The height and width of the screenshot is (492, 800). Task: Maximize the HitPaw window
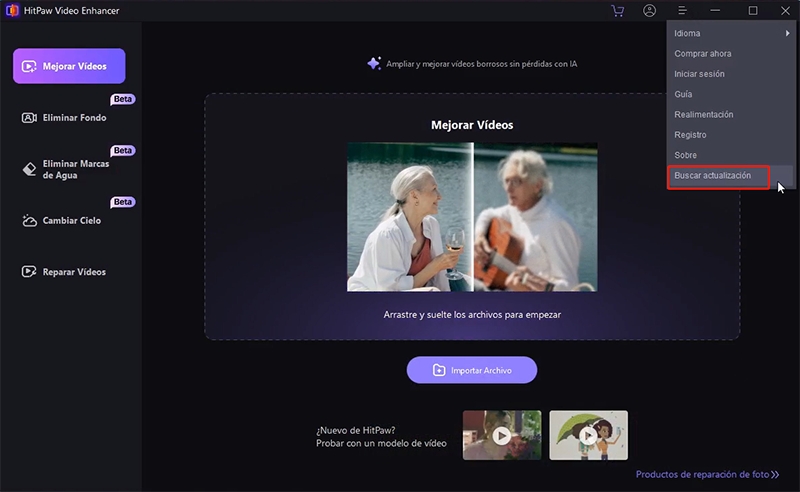[x=753, y=11]
